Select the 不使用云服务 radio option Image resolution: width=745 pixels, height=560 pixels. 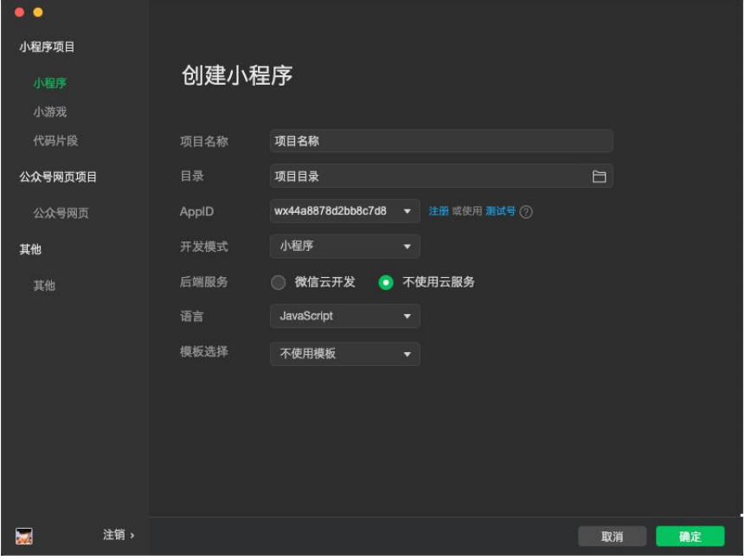pos(386,282)
